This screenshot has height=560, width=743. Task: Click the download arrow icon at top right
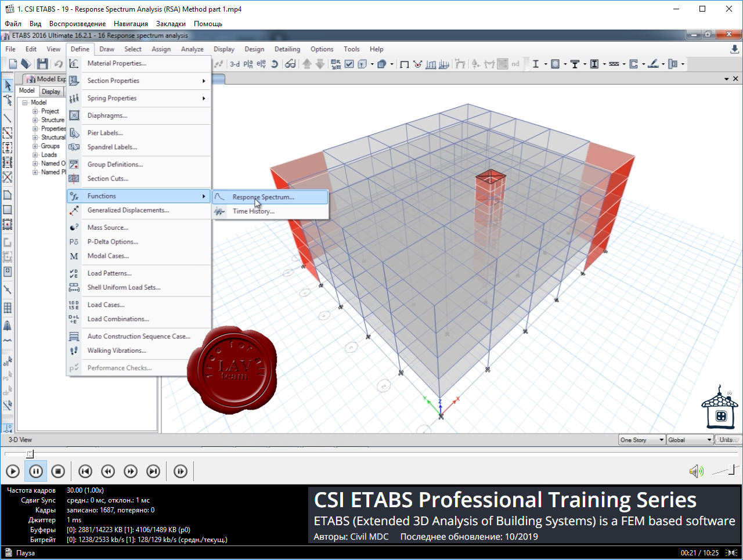734,49
